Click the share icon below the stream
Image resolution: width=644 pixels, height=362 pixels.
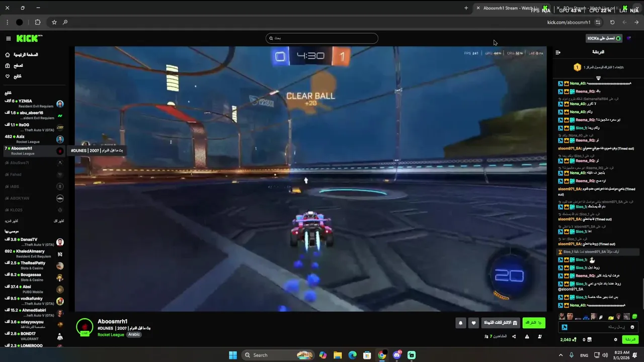point(514,336)
